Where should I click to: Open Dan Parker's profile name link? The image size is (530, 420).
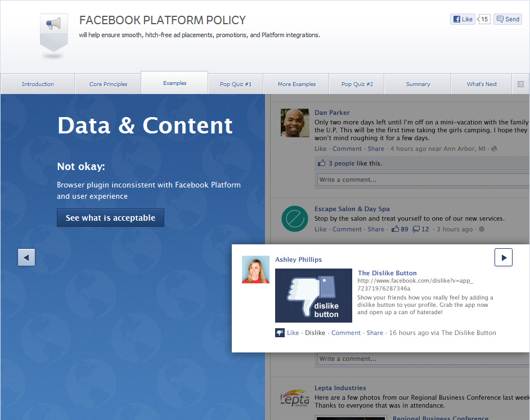point(332,113)
